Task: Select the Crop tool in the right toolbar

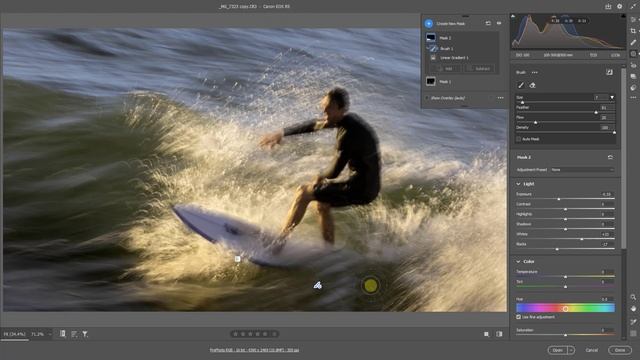Action: tap(633, 31)
